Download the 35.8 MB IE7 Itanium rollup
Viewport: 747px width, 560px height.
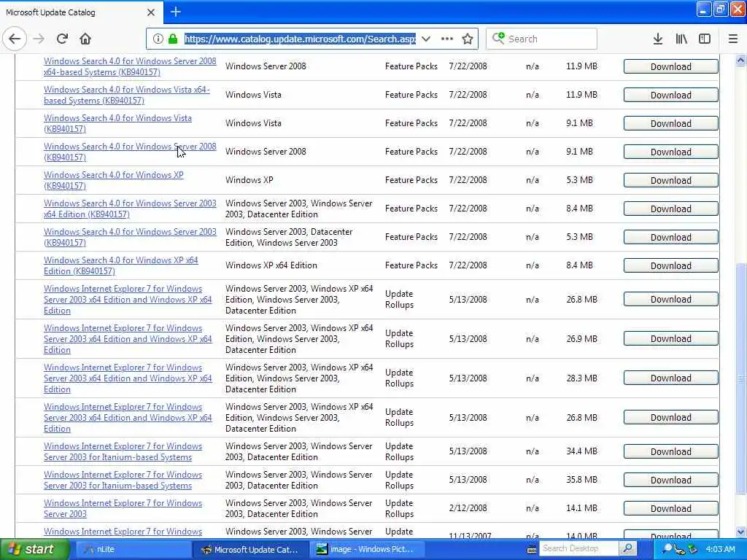(x=671, y=480)
